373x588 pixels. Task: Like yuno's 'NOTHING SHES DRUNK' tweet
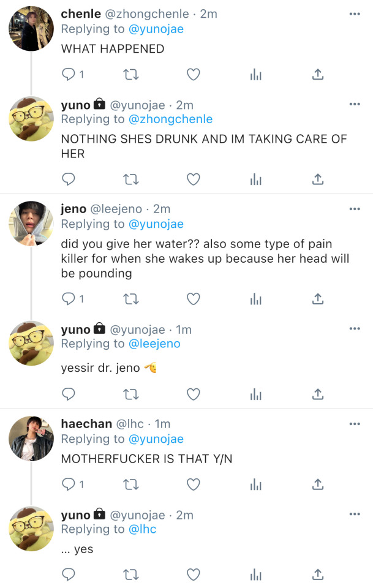click(x=194, y=179)
